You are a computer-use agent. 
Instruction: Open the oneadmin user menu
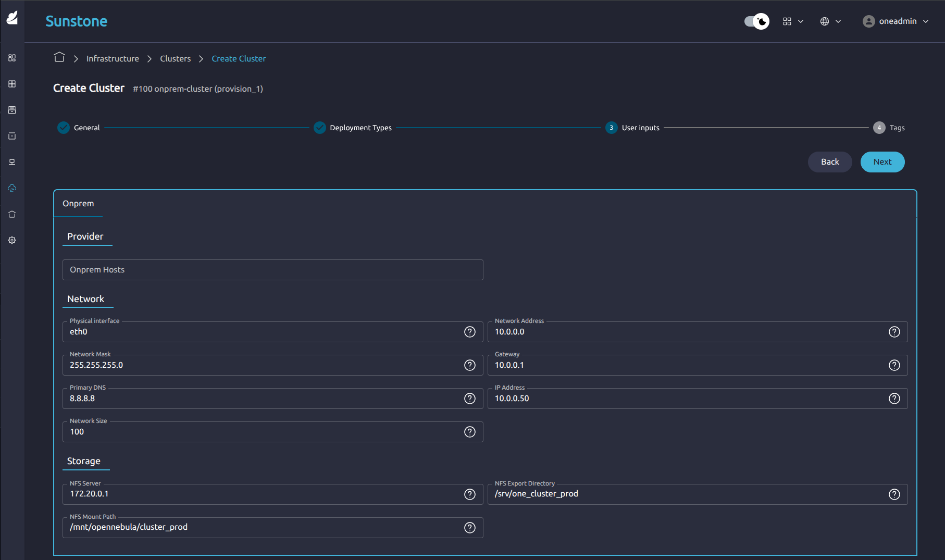pyautogui.click(x=896, y=21)
